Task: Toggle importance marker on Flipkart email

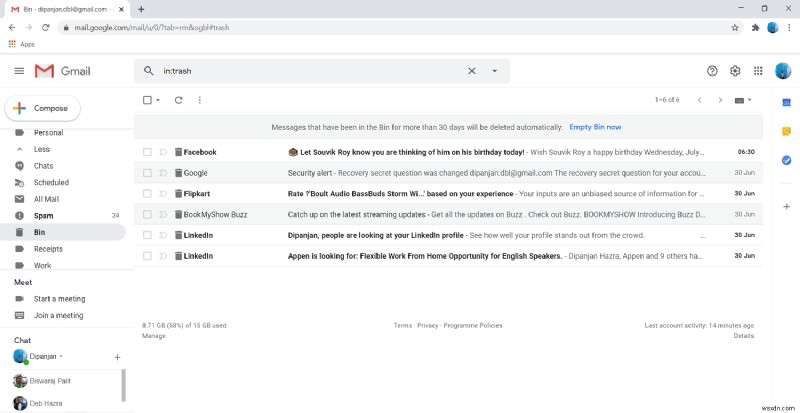Action: click(163, 193)
